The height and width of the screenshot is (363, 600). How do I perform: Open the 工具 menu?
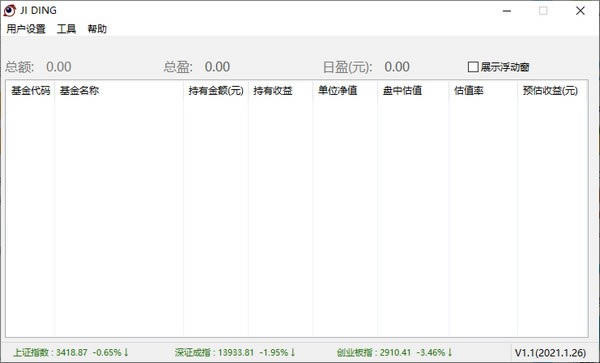66,29
